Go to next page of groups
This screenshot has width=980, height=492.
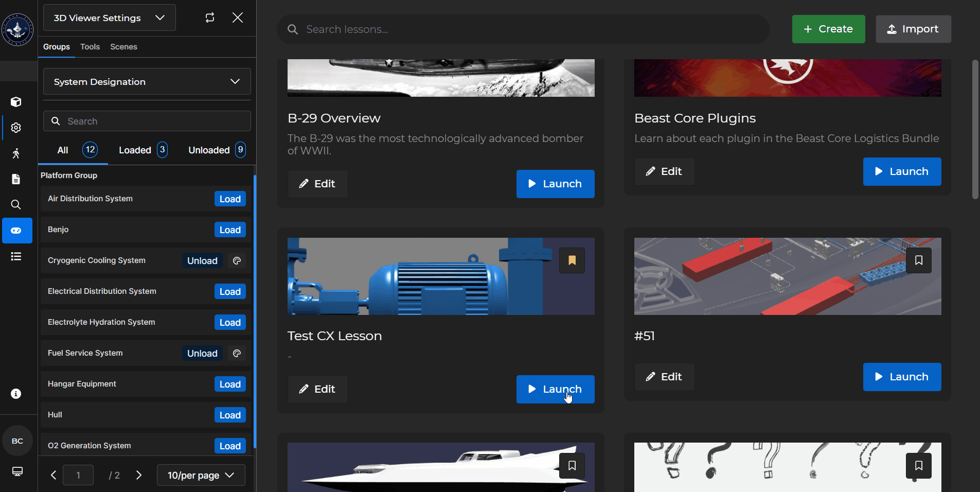point(138,475)
